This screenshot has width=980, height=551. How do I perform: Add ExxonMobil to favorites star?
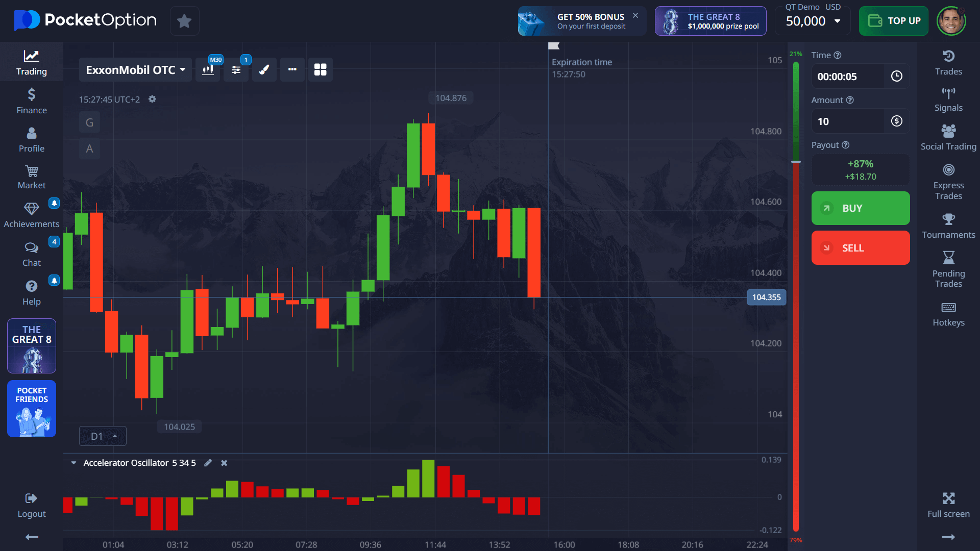[x=184, y=21]
